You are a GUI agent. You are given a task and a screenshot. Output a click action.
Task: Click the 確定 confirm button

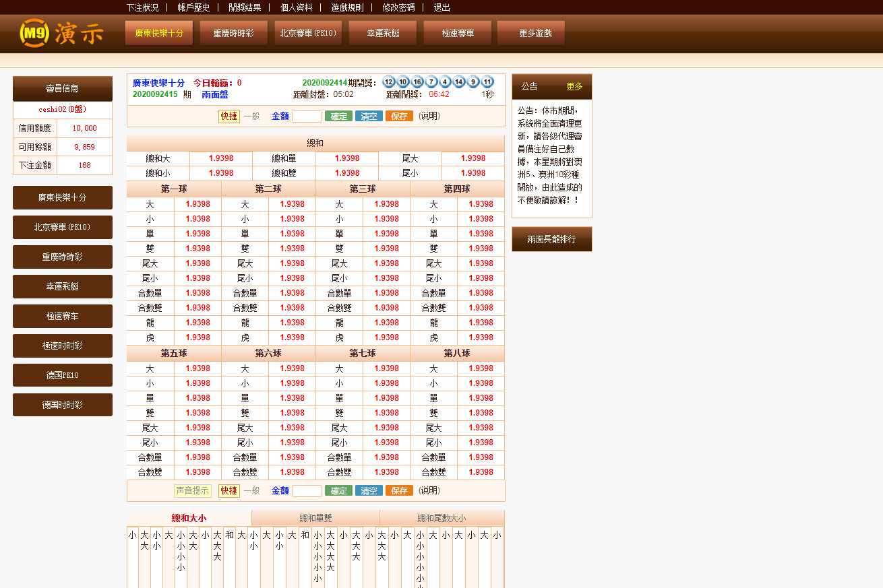coord(338,117)
